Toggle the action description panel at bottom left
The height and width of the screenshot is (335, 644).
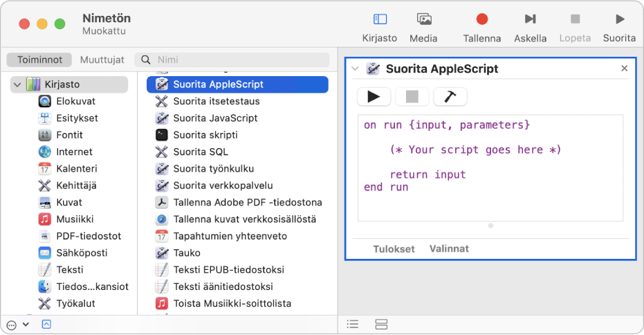click(46, 324)
